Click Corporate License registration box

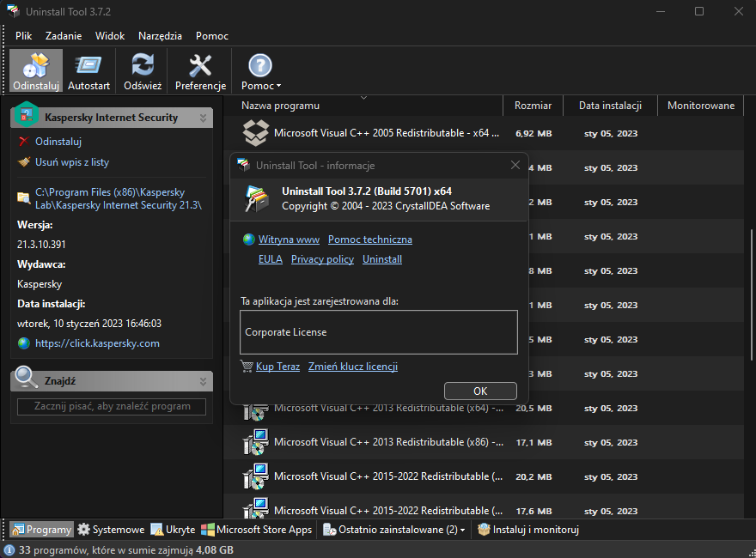(379, 332)
